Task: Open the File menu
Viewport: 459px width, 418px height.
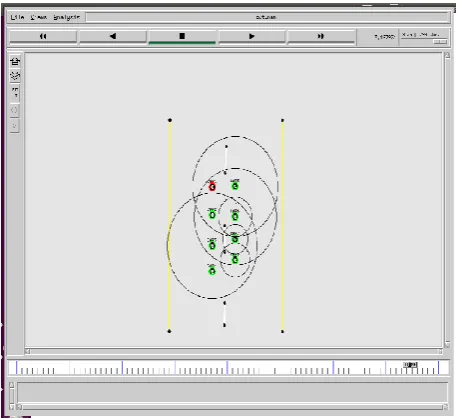Action: coord(17,17)
